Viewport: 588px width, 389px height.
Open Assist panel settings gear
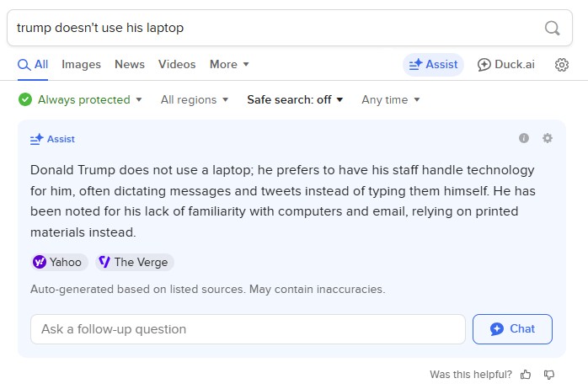pyautogui.click(x=548, y=138)
